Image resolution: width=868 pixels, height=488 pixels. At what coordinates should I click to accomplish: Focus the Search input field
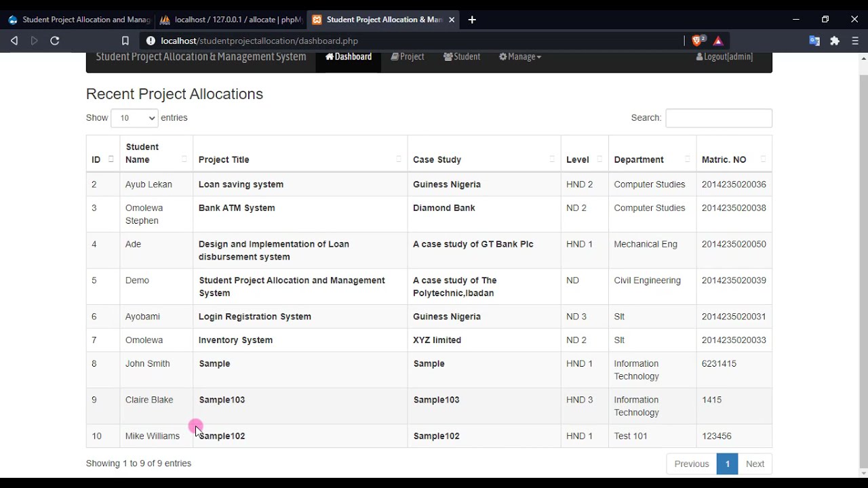pyautogui.click(x=719, y=118)
